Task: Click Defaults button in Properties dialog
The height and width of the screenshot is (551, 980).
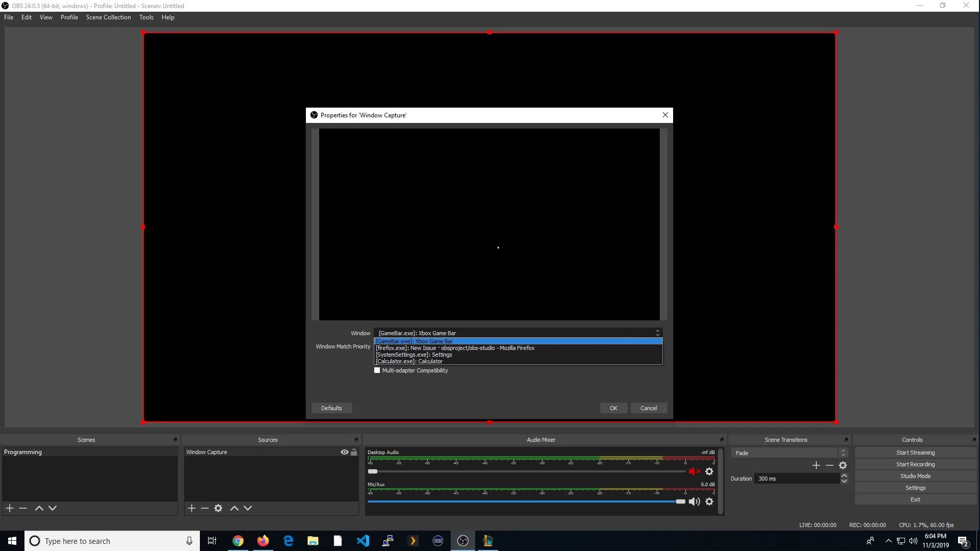Action: click(x=331, y=408)
